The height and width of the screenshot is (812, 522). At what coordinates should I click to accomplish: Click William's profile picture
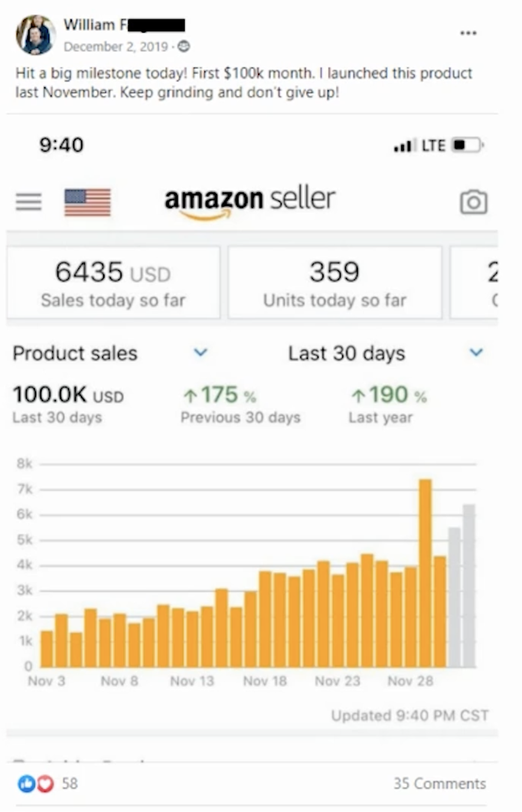36,34
